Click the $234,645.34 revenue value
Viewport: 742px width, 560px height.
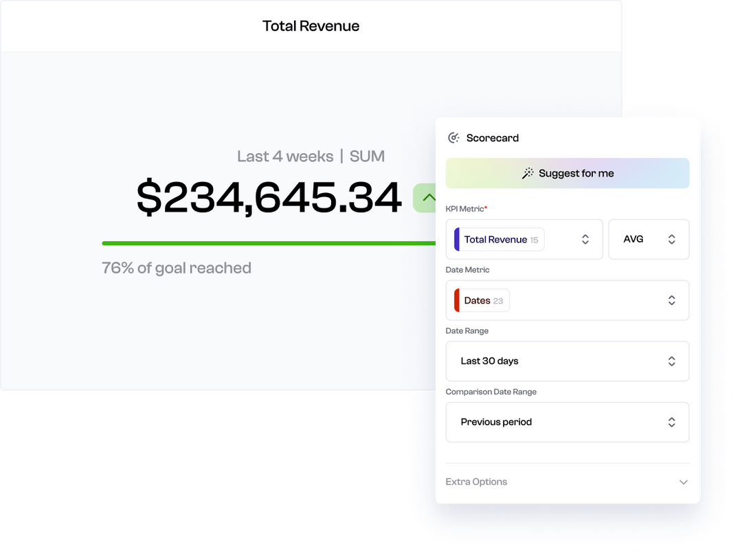pos(268,198)
